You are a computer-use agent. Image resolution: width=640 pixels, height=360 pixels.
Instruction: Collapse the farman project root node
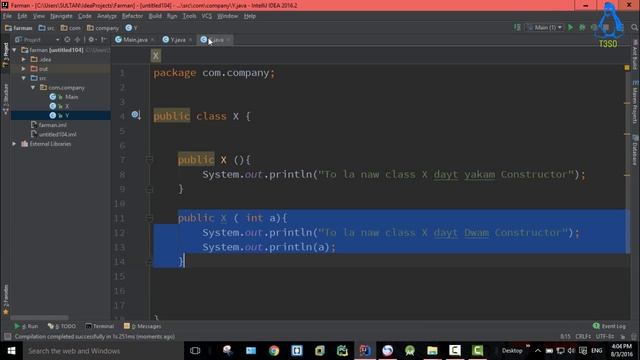click(14, 50)
